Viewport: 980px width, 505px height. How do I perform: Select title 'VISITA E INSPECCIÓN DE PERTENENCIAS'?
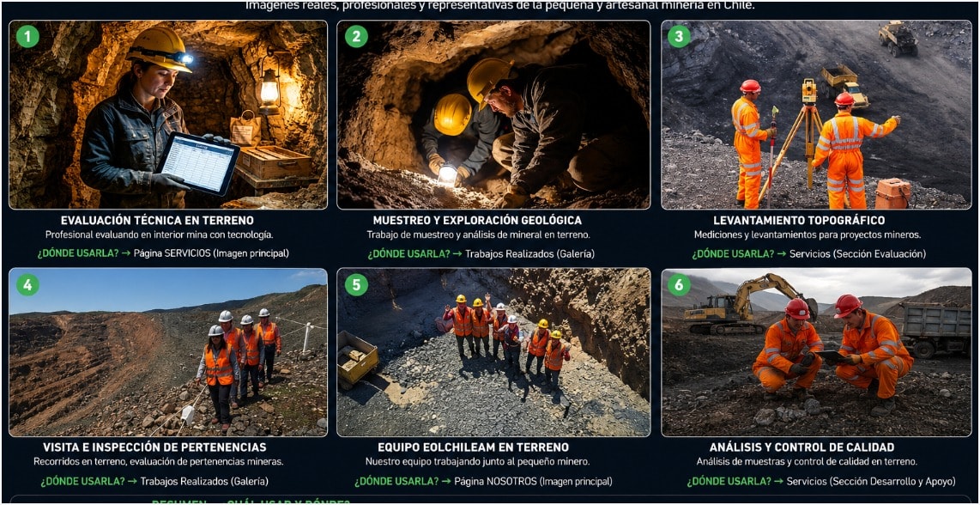(155, 447)
